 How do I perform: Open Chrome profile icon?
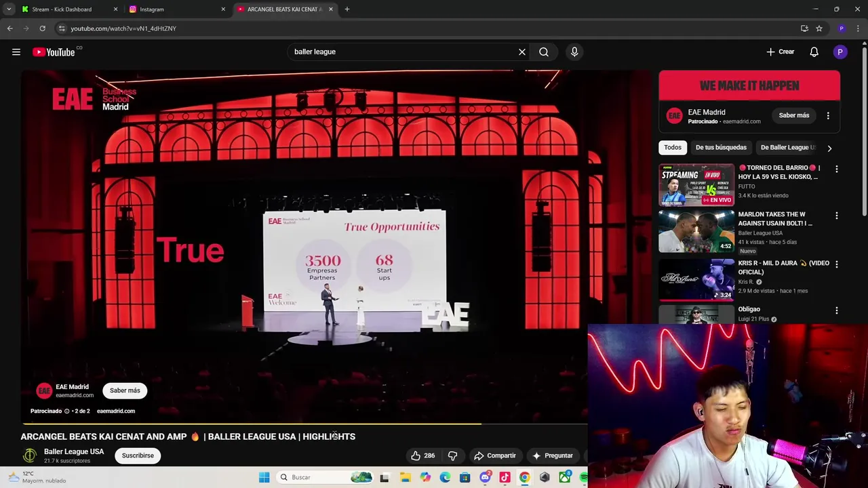pyautogui.click(x=842, y=28)
